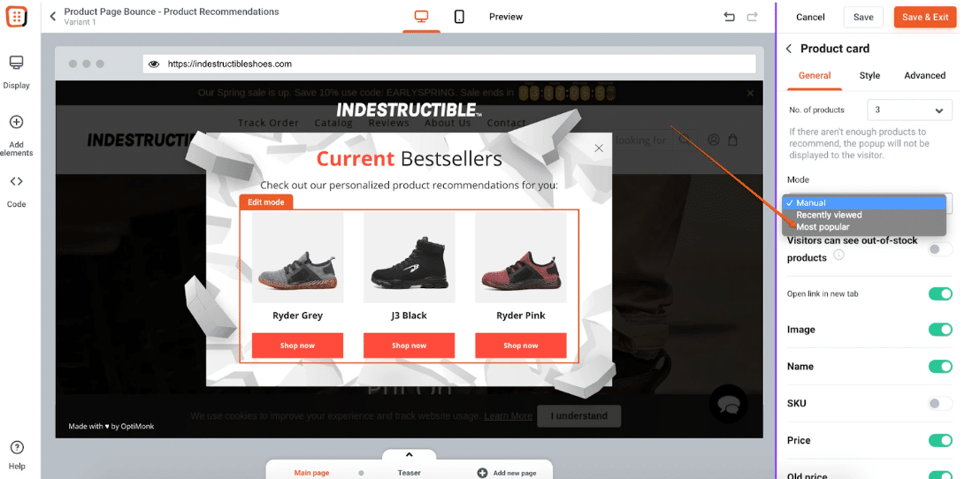Click the Save & Exit button
Viewport: 980px width, 479px height.
[925, 17]
